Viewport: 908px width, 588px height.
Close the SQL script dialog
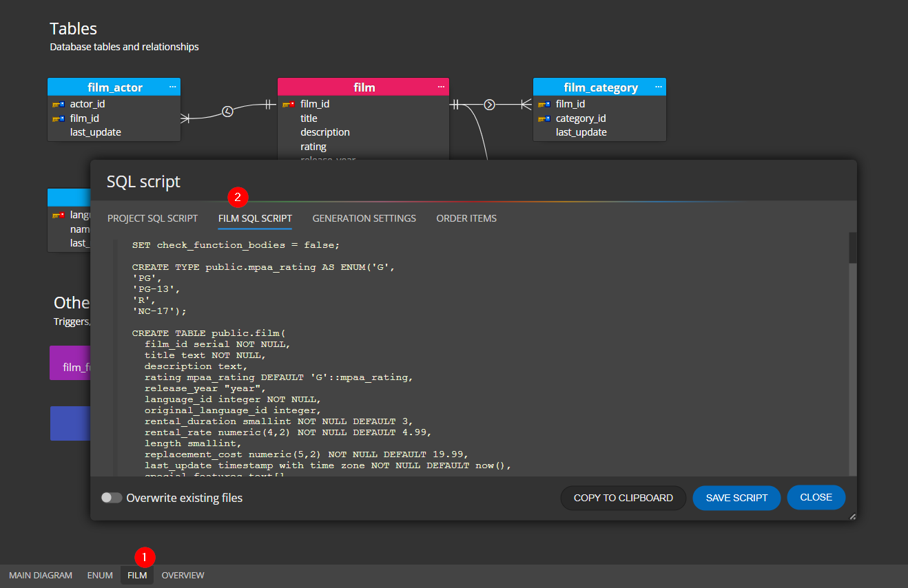coord(816,497)
